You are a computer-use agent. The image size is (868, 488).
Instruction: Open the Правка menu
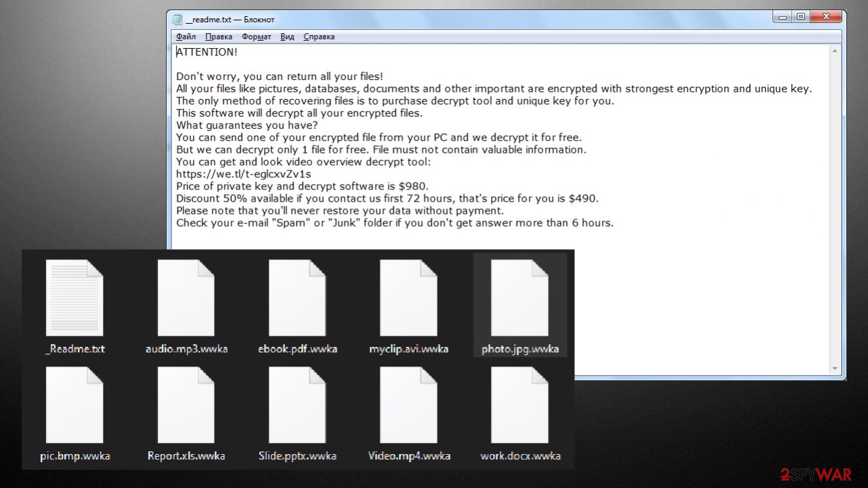coord(218,37)
